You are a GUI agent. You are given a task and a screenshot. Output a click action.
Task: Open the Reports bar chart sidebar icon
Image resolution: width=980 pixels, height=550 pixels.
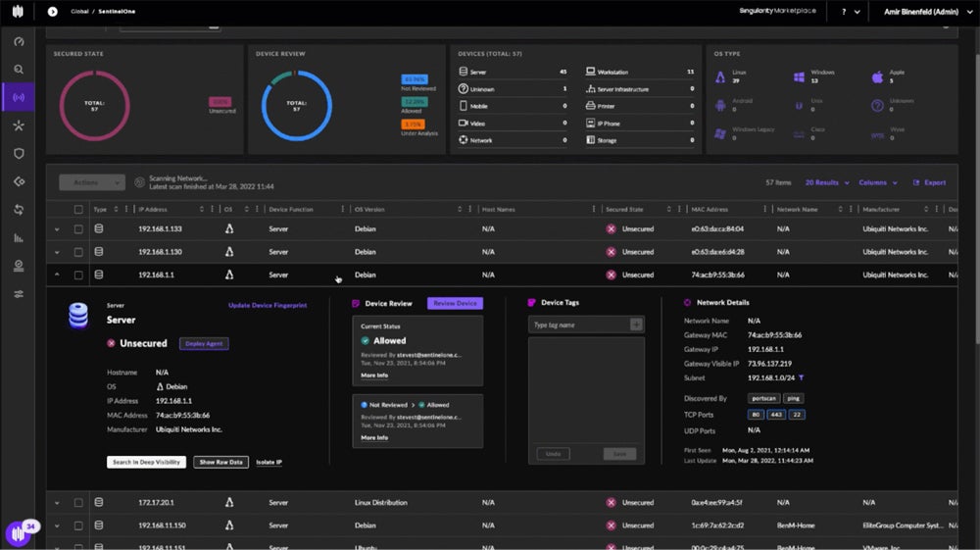(19, 238)
